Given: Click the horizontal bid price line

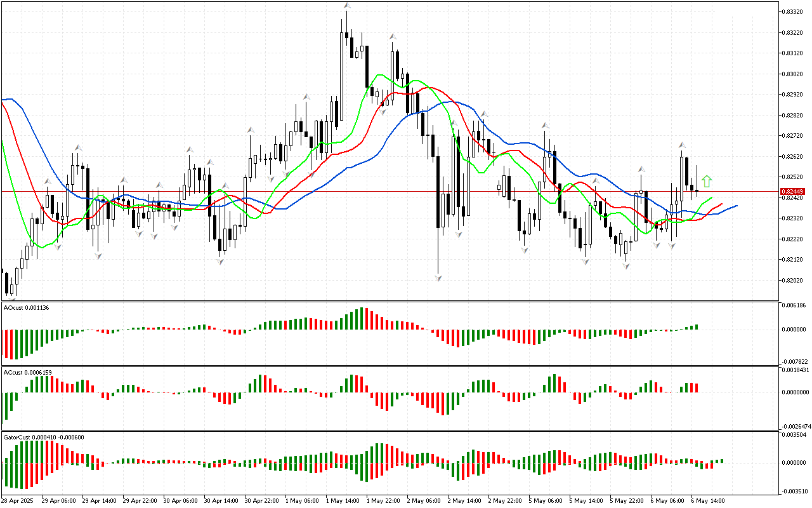Looking at the screenshot, I should pyautogui.click(x=381, y=191).
